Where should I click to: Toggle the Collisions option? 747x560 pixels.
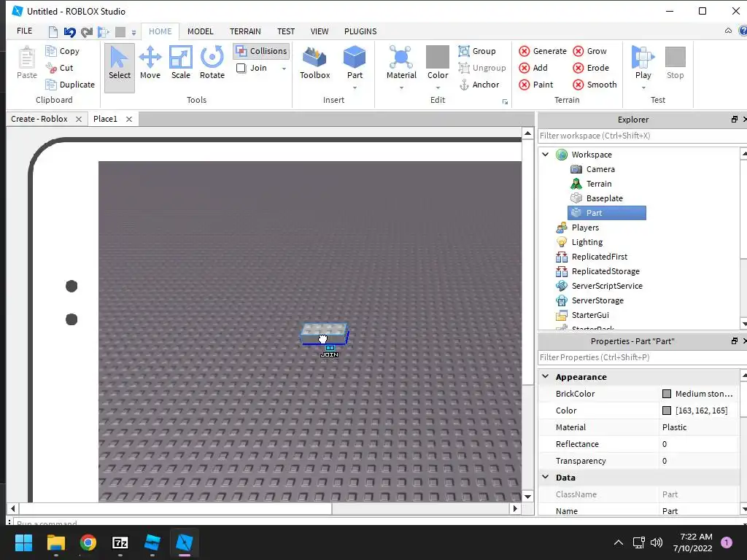pos(261,51)
